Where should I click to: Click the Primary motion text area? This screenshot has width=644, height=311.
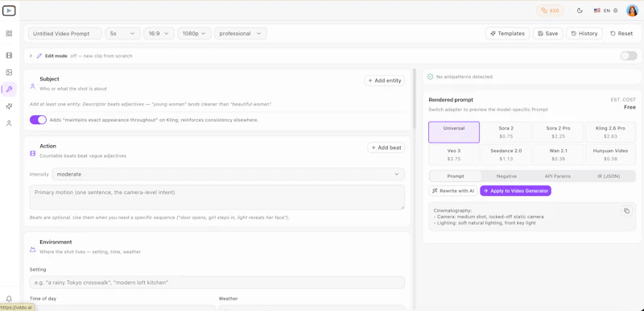pos(217,197)
